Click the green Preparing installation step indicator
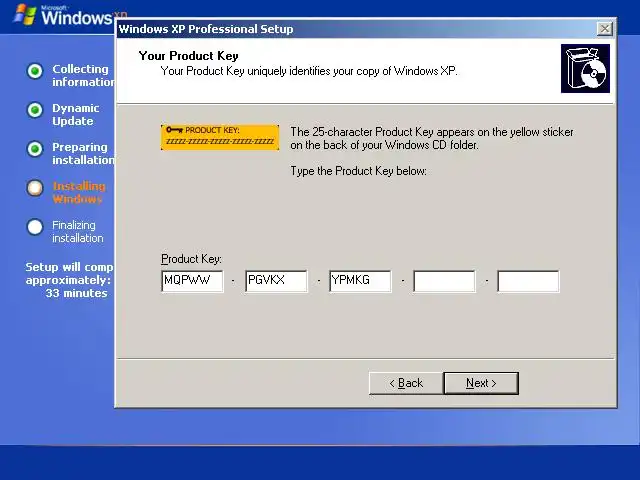 [x=35, y=149]
